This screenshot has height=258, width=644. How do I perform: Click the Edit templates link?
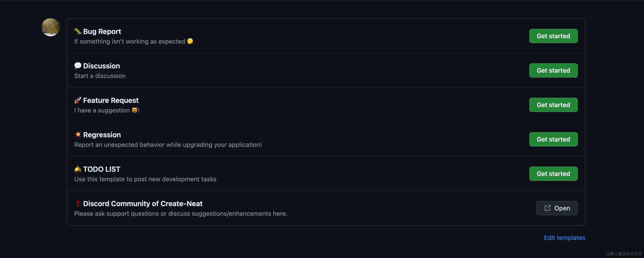pyautogui.click(x=564, y=237)
